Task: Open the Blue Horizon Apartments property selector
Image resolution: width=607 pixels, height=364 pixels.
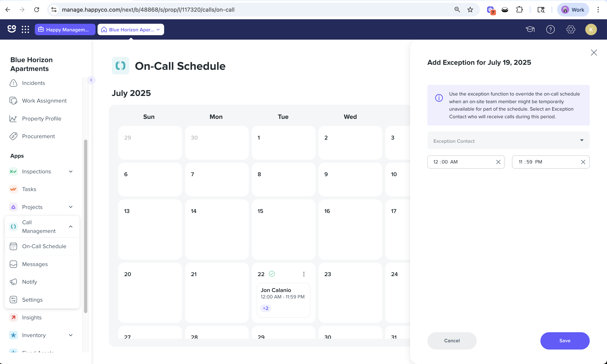Action: (131, 29)
